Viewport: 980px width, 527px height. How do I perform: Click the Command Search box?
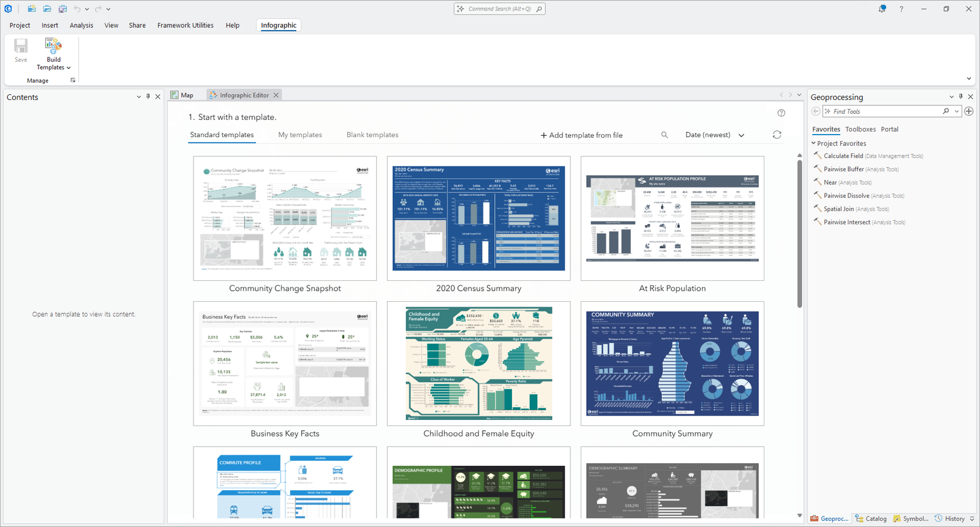[499, 9]
